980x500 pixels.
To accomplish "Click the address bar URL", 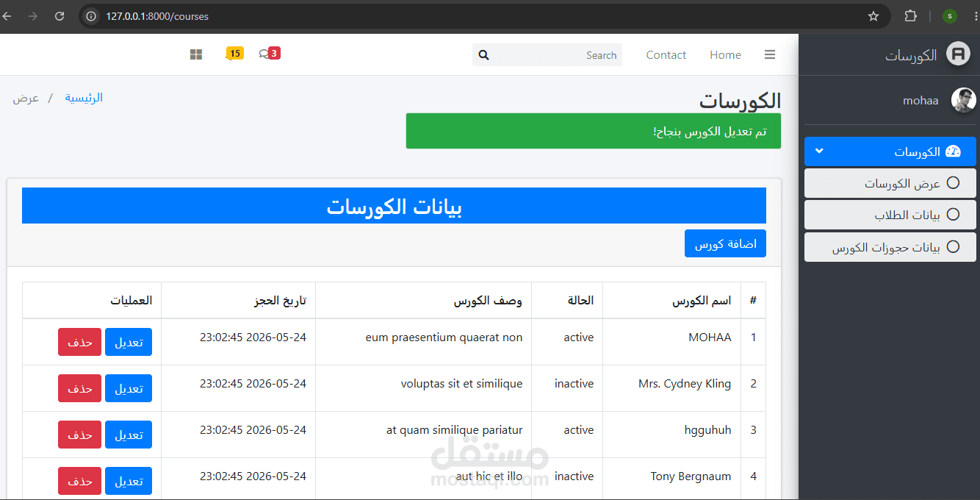I will click(157, 16).
